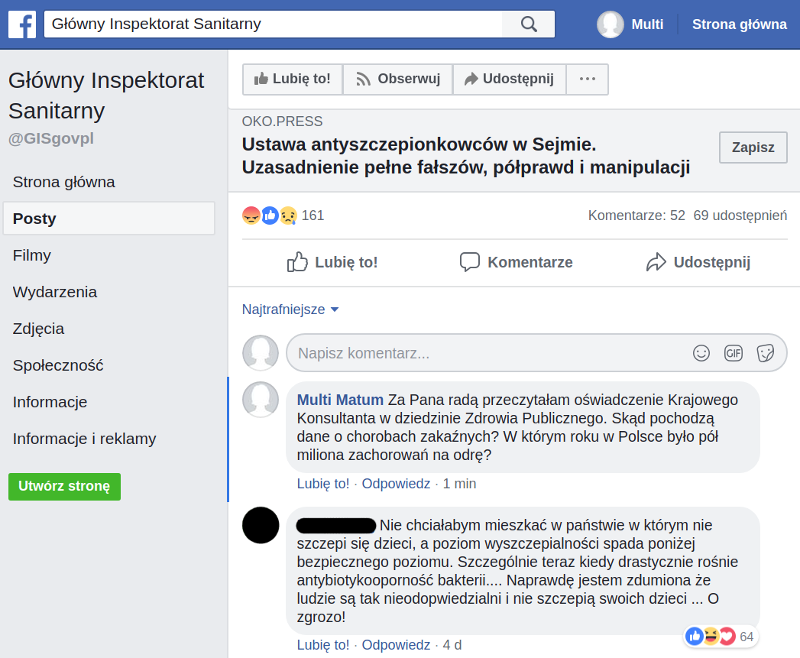Open Zdjęcia section in sidebar

[39, 328]
